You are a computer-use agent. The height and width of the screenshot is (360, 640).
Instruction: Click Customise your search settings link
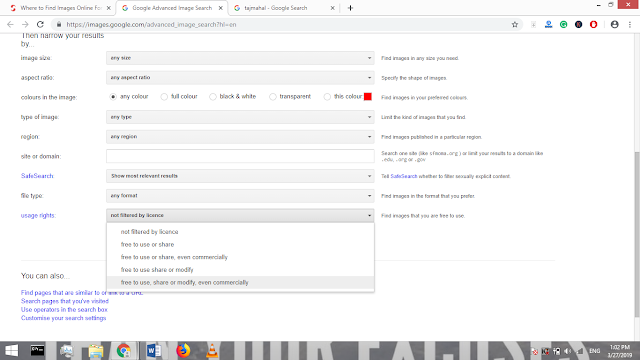click(x=63, y=318)
